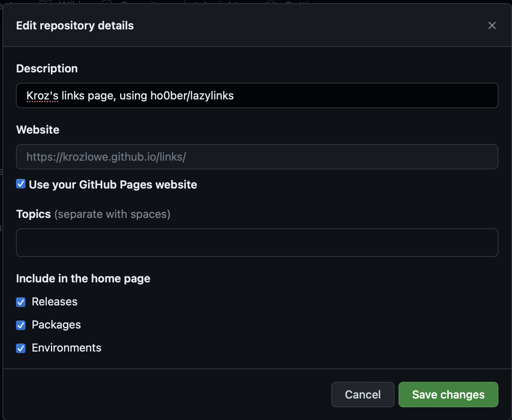Click the Packages label text
This screenshot has width=512, height=420.
click(56, 325)
